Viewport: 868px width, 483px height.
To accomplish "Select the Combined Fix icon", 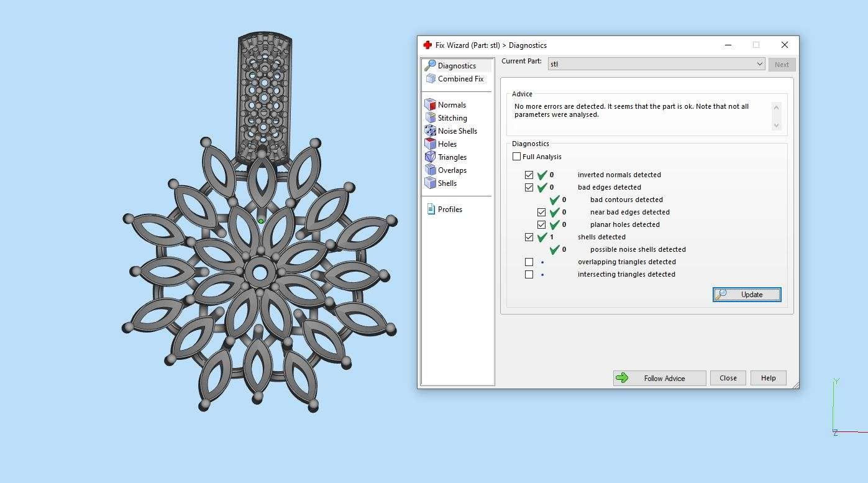I will (431, 79).
